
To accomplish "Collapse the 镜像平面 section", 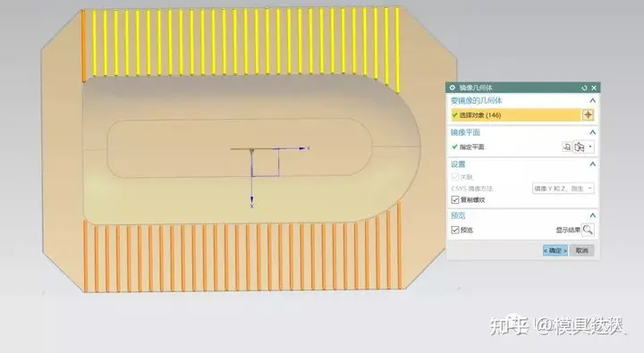I will (593, 132).
